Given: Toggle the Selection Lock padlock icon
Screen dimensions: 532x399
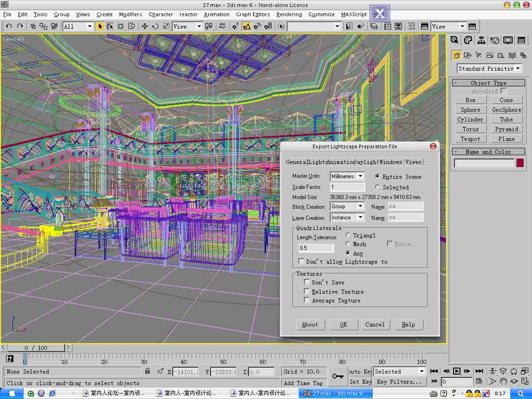Looking at the screenshot, I should (x=147, y=371).
